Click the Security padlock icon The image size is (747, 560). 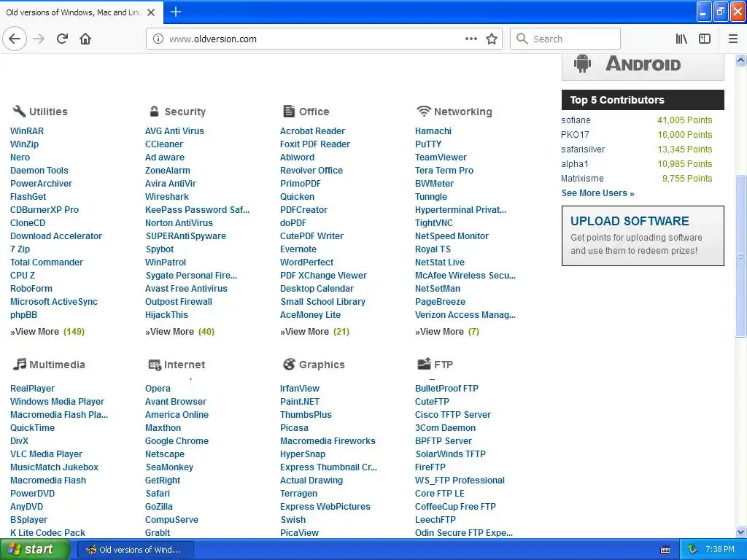154,111
